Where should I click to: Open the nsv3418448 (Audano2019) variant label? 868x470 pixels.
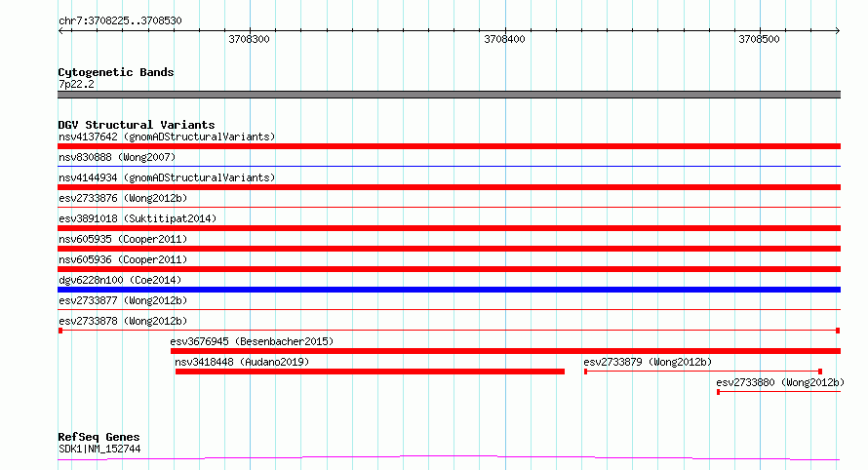[242, 362]
